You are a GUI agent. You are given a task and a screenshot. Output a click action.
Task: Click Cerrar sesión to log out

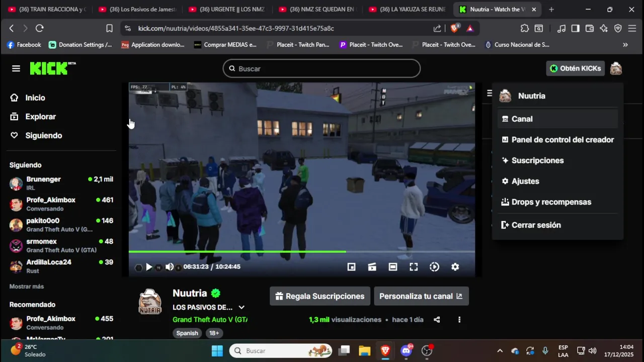click(x=557, y=225)
